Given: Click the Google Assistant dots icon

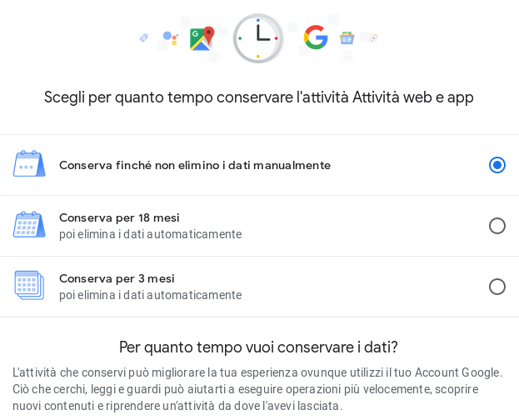Looking at the screenshot, I should pyautogui.click(x=170, y=37).
